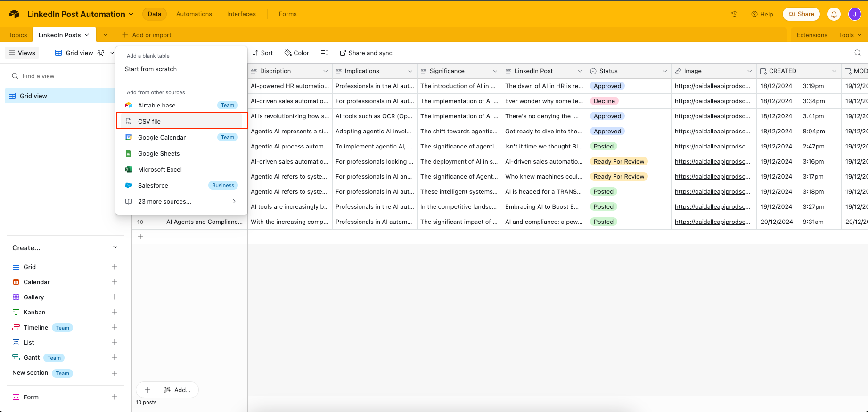Click the Share button

pos(801,14)
